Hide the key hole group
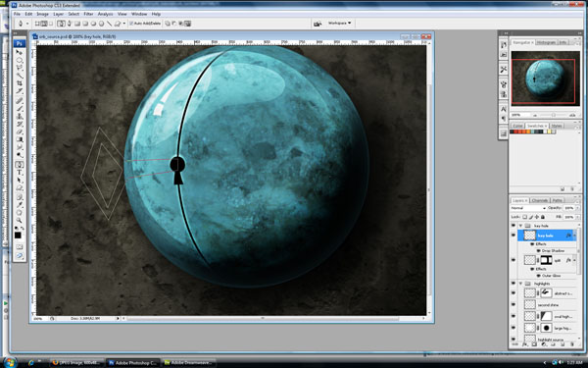588x368 pixels. [x=514, y=226]
